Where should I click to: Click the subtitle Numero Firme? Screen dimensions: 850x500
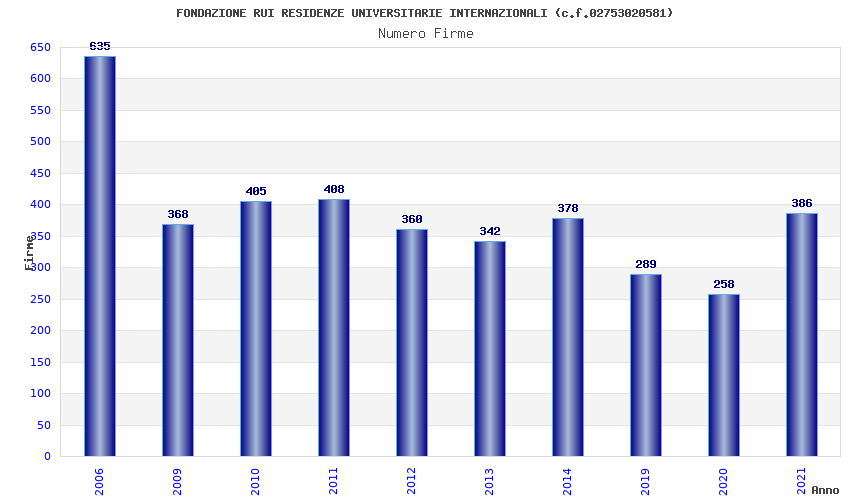(x=426, y=34)
